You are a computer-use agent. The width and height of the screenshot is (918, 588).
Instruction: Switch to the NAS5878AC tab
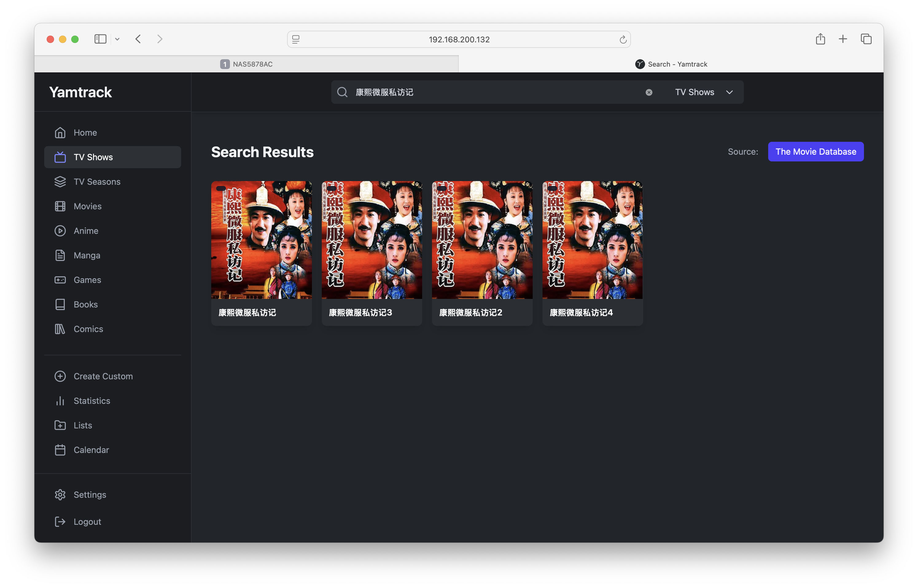click(246, 64)
